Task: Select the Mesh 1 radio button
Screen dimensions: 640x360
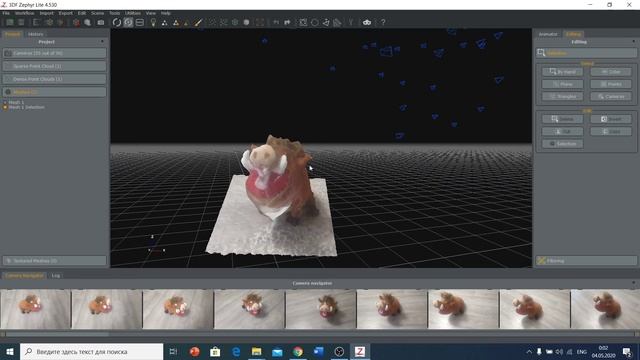Action: click(5, 102)
